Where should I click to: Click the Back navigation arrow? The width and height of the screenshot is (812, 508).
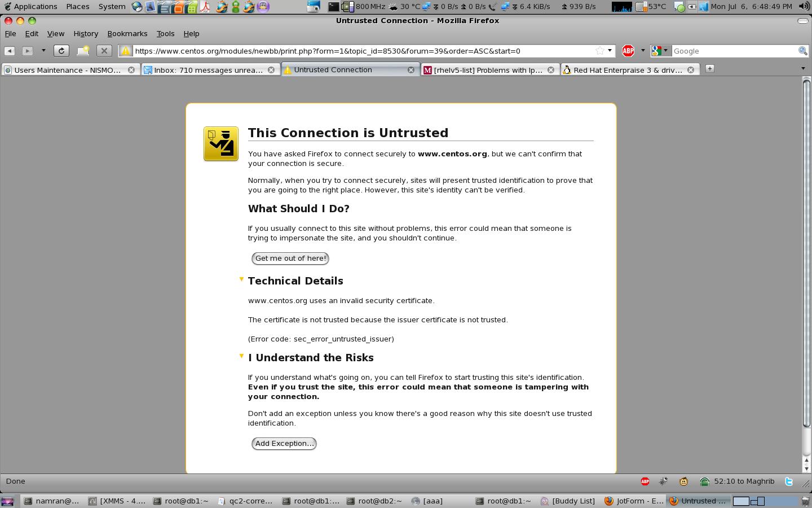[10, 51]
